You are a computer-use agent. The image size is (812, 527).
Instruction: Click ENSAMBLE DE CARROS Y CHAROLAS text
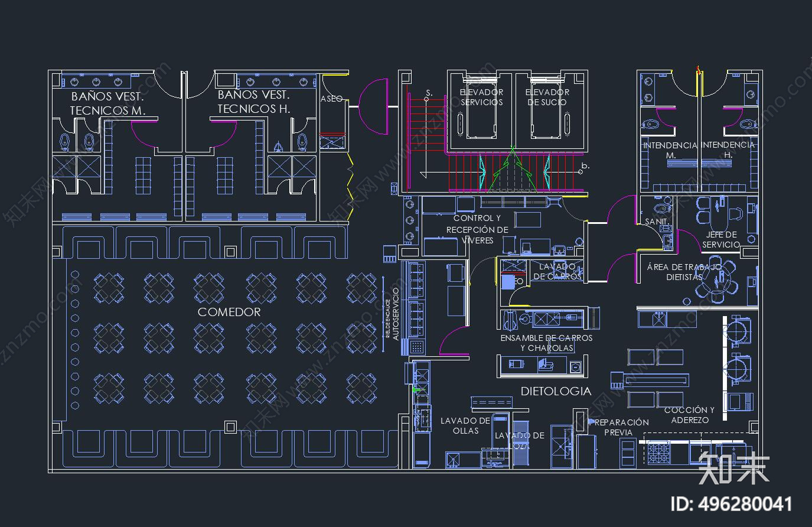(x=547, y=343)
